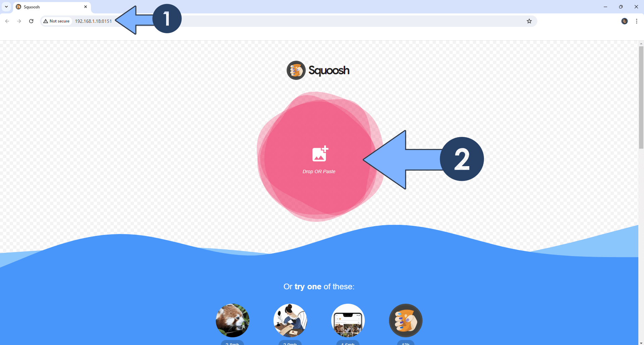Choose the artwork illustration sample image
The image size is (644, 345).
(290, 321)
